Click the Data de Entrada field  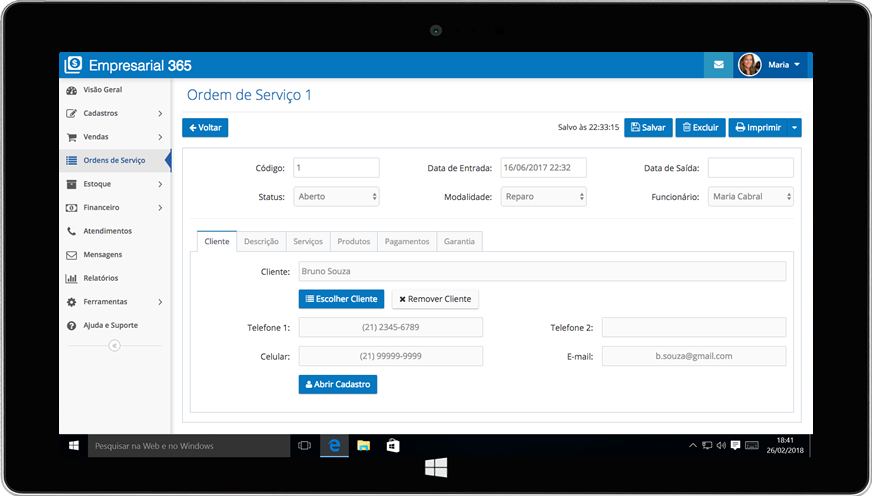click(x=543, y=167)
